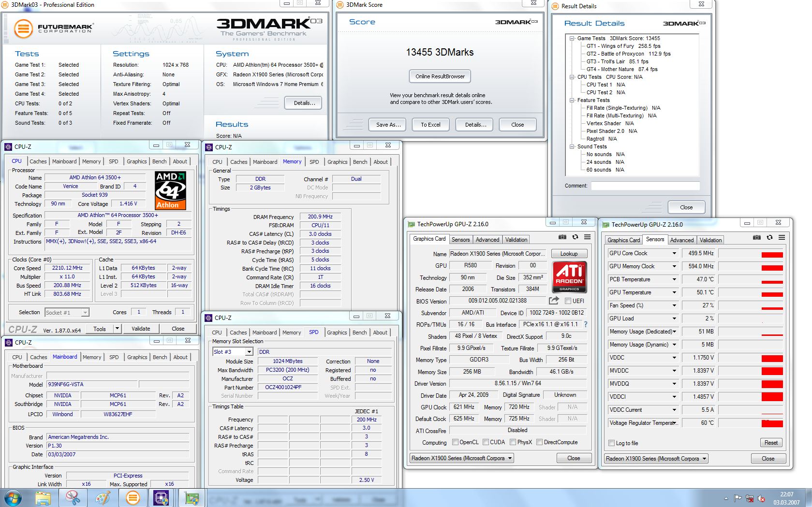Image resolution: width=812 pixels, height=507 pixels.
Task: Open the Snipping Tool taskbar icon
Action: point(73,498)
